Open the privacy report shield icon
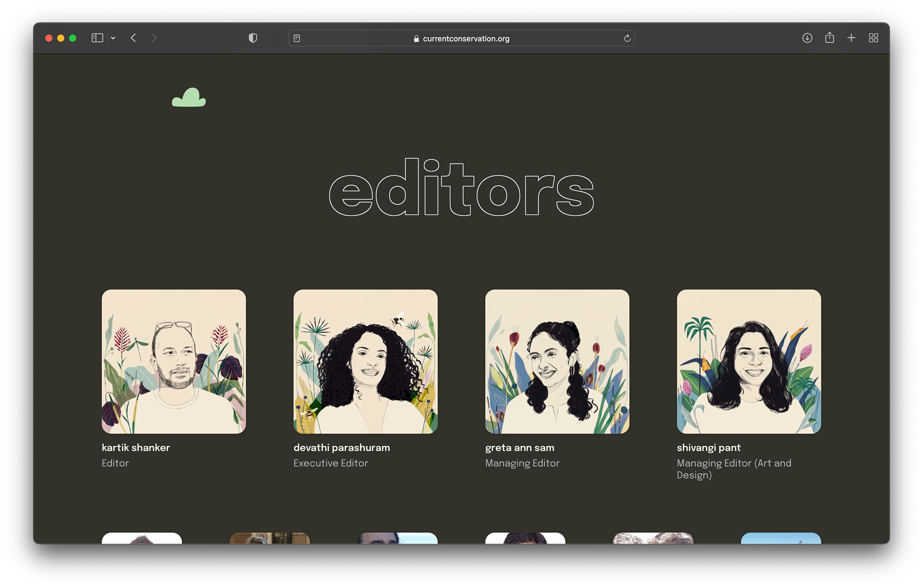 click(x=253, y=38)
